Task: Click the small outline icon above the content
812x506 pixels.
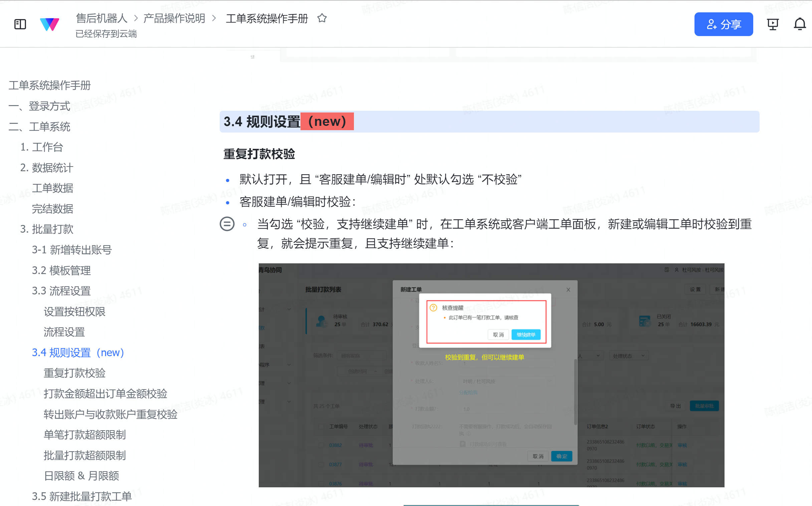Action: pyautogui.click(x=252, y=57)
